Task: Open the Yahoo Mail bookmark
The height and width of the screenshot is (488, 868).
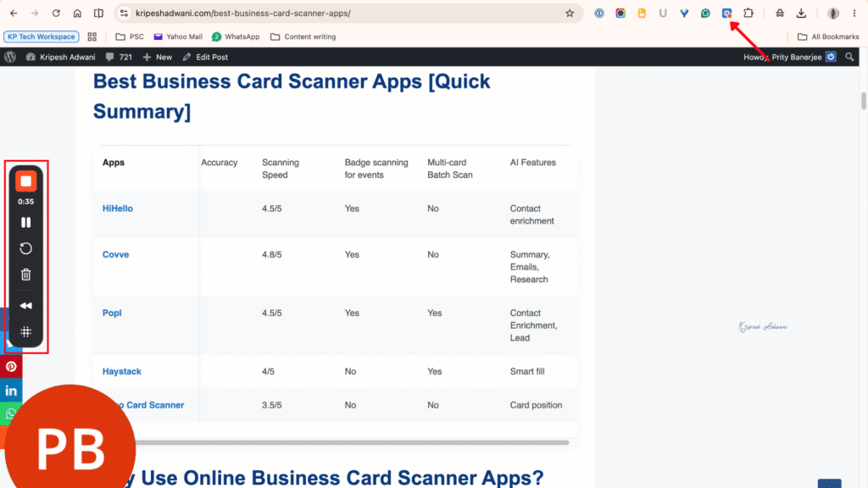Action: 178,36
